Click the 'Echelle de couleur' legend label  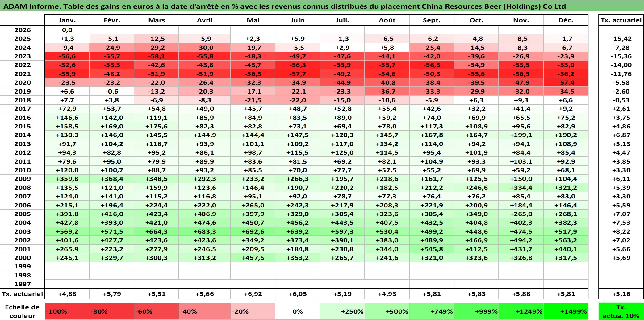point(23,311)
